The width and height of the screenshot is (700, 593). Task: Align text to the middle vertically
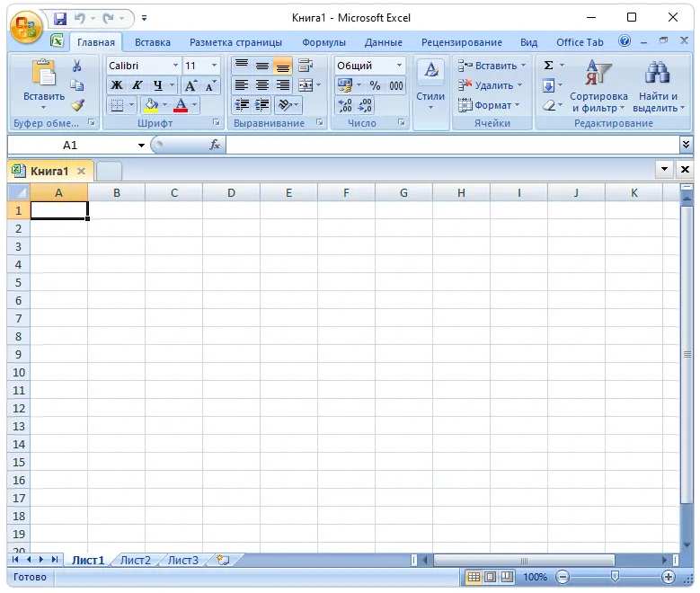point(262,66)
